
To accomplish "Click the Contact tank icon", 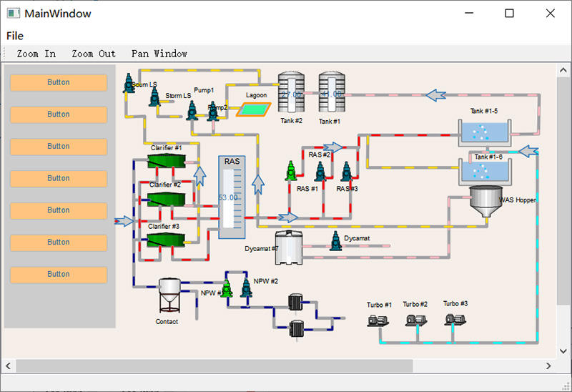I will pos(169,295).
